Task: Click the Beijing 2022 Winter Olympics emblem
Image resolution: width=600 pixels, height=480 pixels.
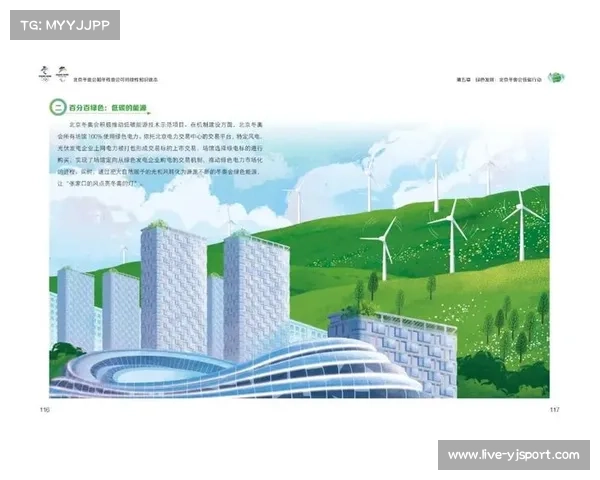Action: 45,74
